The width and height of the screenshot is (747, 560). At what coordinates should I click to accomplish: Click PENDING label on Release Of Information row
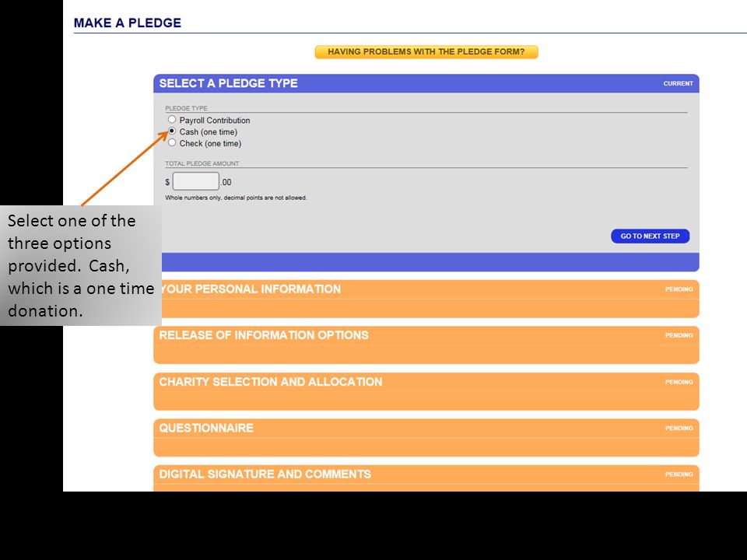point(679,335)
